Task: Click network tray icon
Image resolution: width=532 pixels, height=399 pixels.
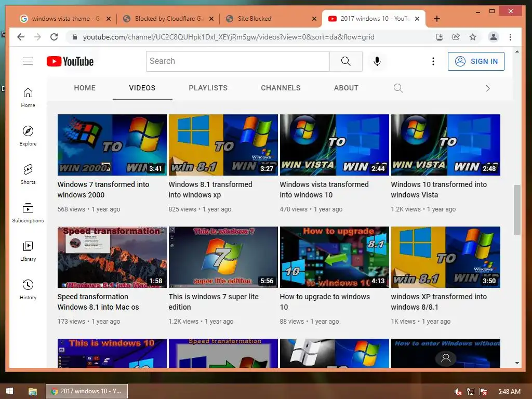Action: (471, 392)
